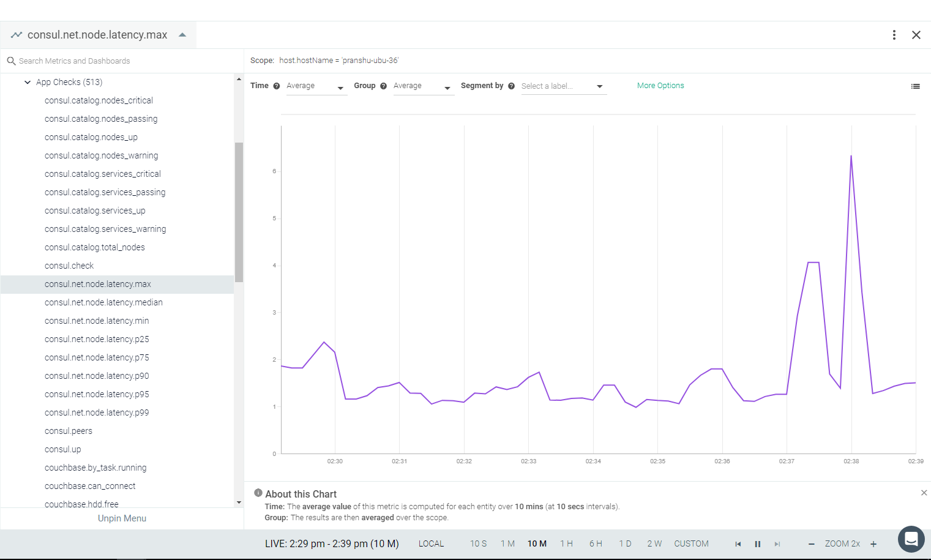The height and width of the screenshot is (560, 931).
Task: Toggle the chart legend list icon
Action: 916,86
